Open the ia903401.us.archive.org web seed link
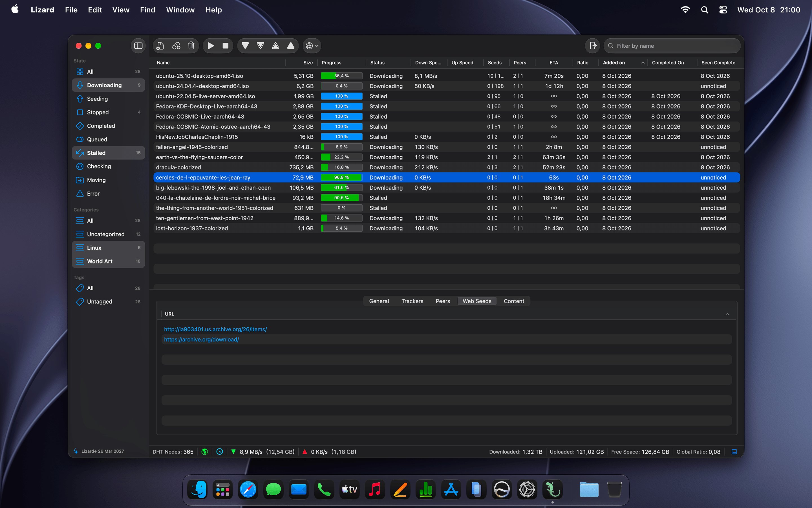 point(215,329)
